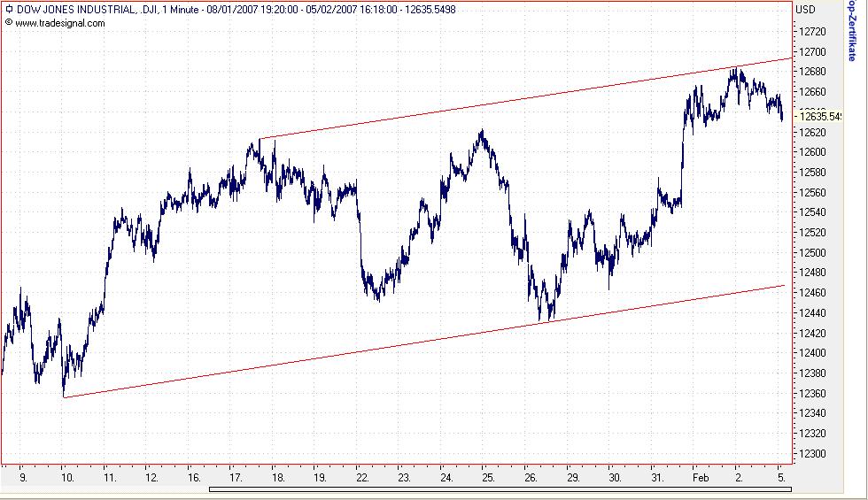Click the "31." date label on time axis
This screenshot has width=868, height=500.
(657, 477)
